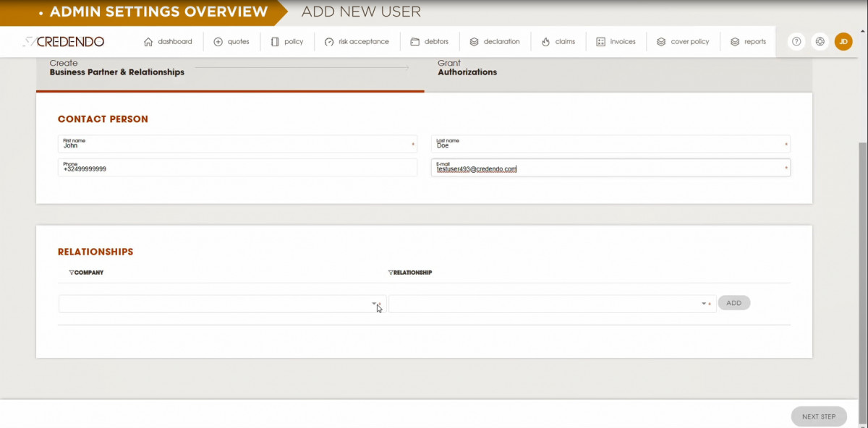Open the reports menu item
The width and height of the screenshot is (868, 428).
[x=748, y=42]
